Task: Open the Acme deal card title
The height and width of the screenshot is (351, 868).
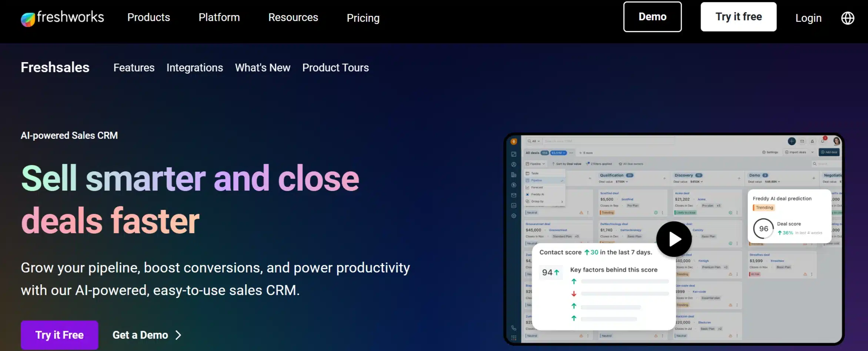Action: pos(682,193)
